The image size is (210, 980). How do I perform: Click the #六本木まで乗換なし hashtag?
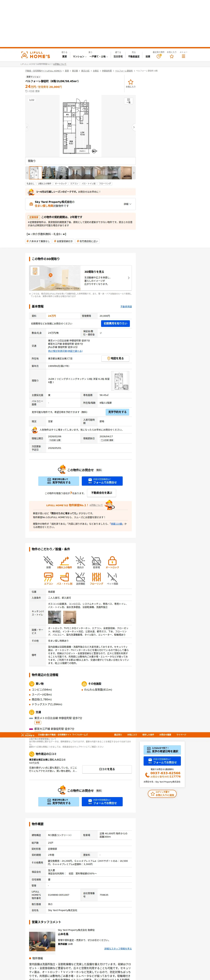point(38,241)
